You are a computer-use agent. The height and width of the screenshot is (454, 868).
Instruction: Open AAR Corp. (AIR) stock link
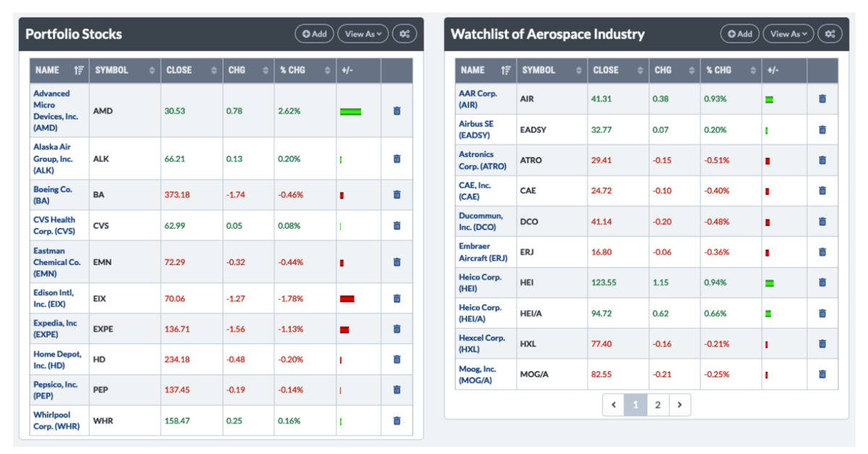point(478,98)
